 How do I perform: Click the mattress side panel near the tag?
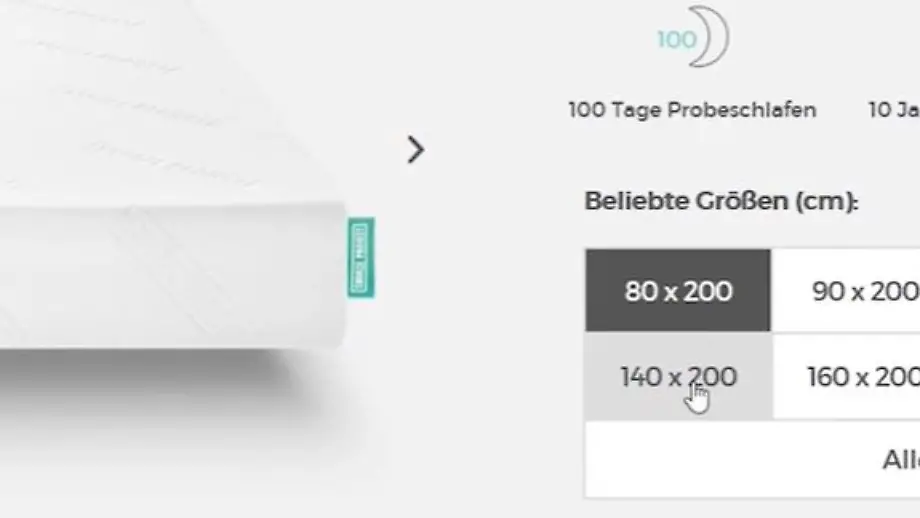click(173, 276)
